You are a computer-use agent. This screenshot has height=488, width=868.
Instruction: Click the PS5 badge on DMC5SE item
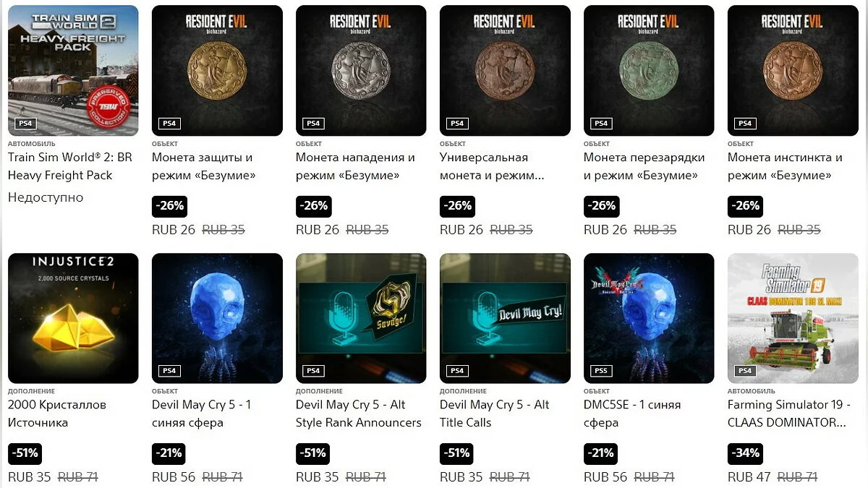coord(601,371)
